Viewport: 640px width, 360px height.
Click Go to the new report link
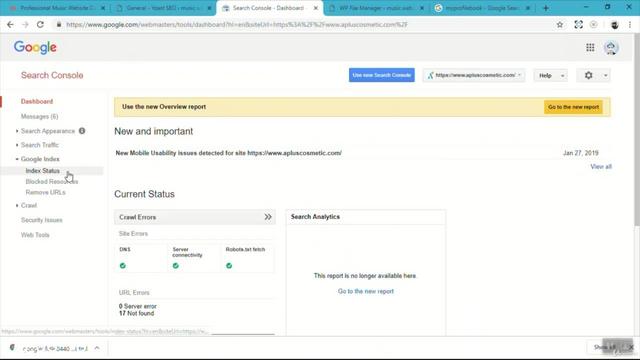click(366, 291)
